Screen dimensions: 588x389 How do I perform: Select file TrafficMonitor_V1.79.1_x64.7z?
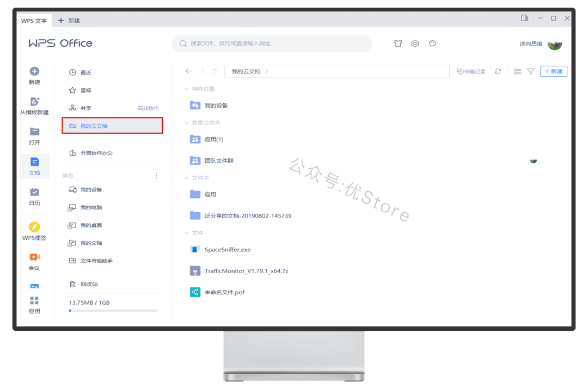[247, 271]
